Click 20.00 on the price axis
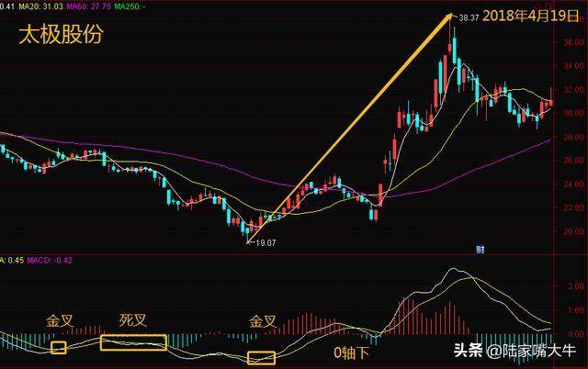 [573, 231]
